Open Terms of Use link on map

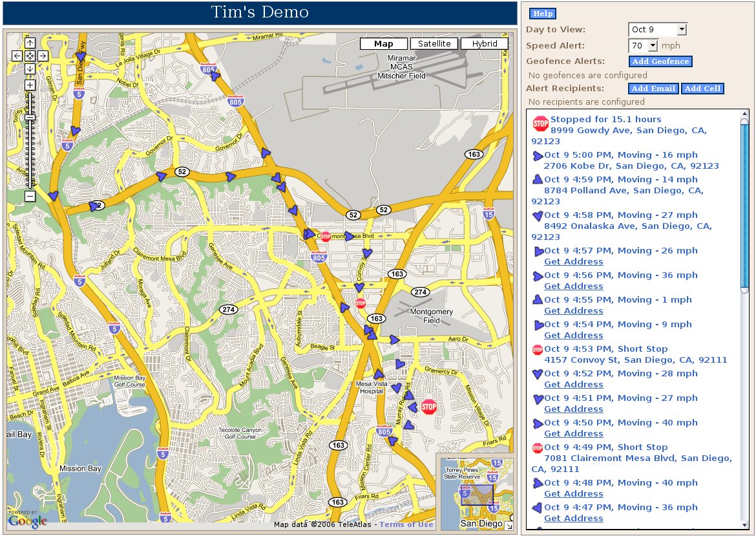pos(406,524)
